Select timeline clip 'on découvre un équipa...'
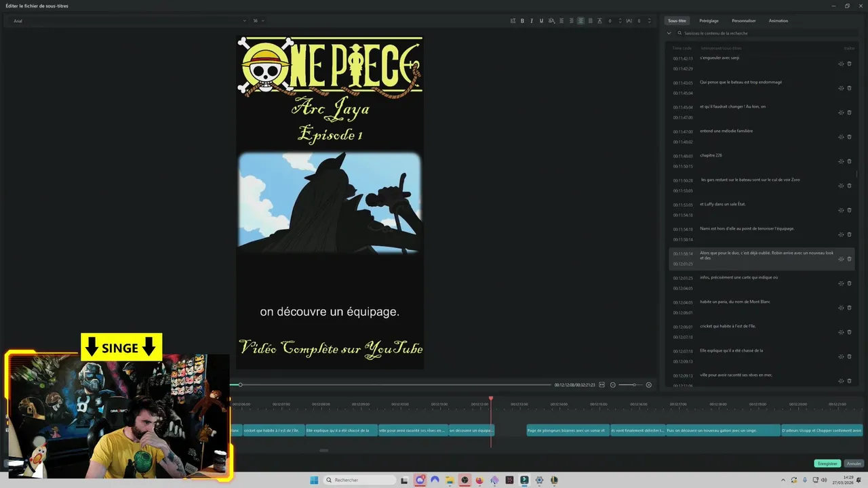868x488 pixels. 471,430
